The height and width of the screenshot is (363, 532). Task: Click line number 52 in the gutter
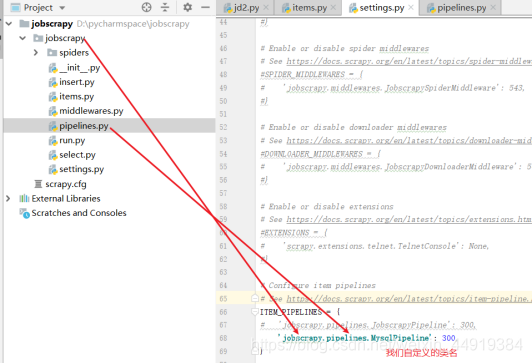(x=223, y=127)
